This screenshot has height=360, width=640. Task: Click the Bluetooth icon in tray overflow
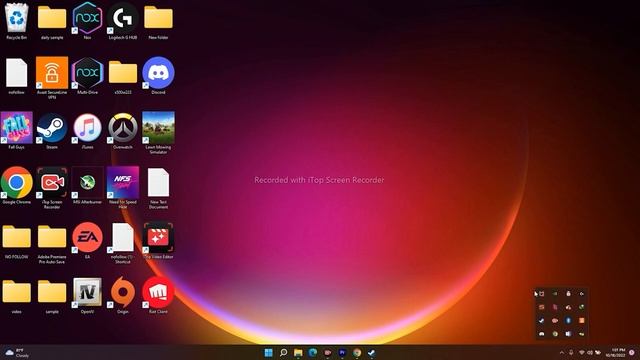click(568, 320)
